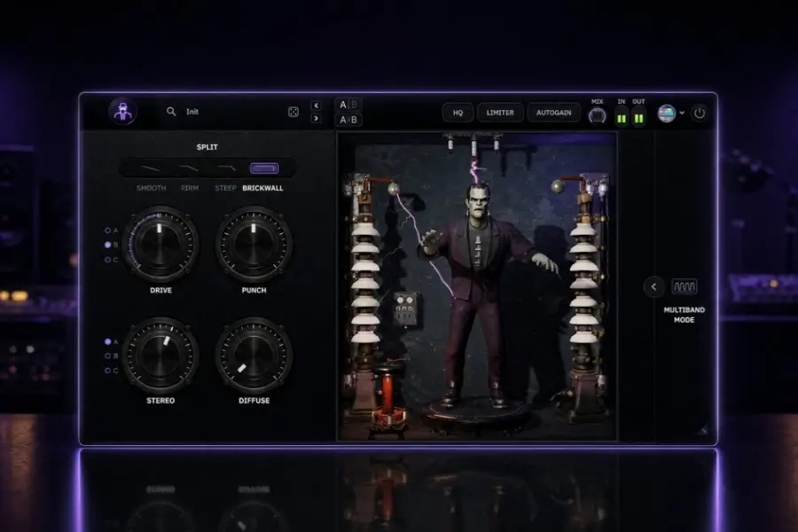Viewport: 798px width, 532px height.
Task: Click the multiband waveform icon
Action: point(685,286)
